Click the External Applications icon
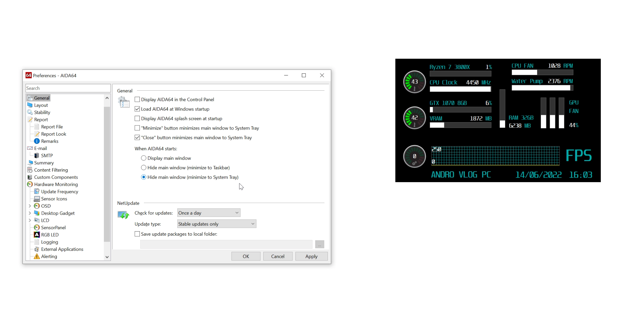The image size is (644, 314). pyautogui.click(x=37, y=249)
